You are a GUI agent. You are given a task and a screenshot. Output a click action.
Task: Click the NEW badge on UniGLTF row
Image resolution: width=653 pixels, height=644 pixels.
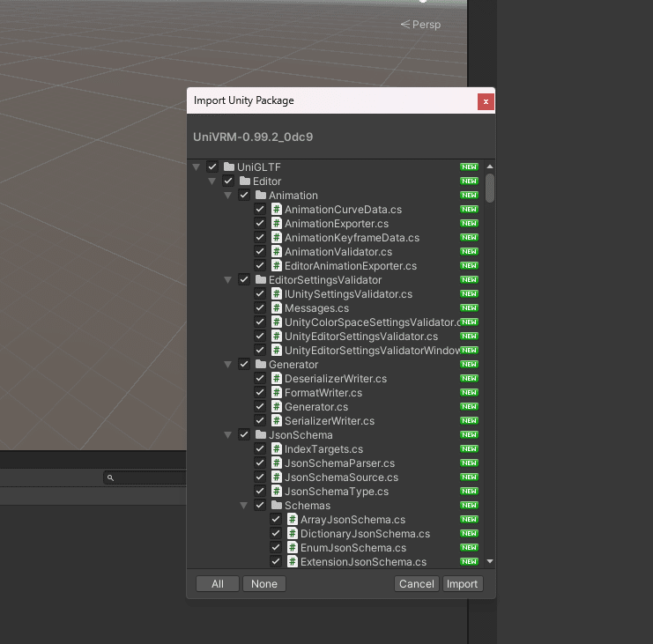(x=469, y=167)
